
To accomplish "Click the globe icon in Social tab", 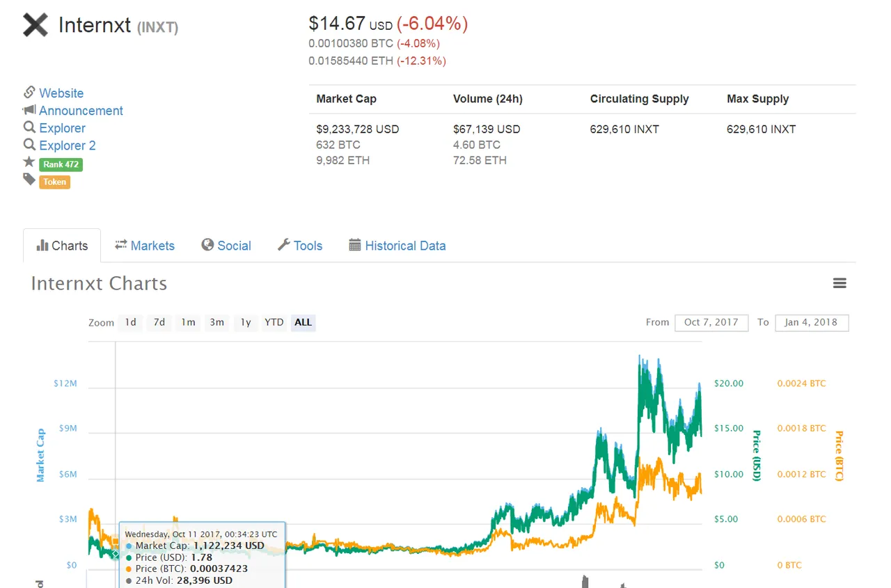I will pyautogui.click(x=207, y=245).
